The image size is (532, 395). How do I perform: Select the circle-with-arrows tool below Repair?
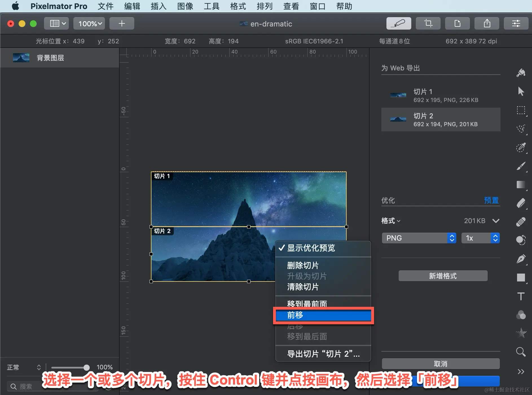[x=521, y=240]
